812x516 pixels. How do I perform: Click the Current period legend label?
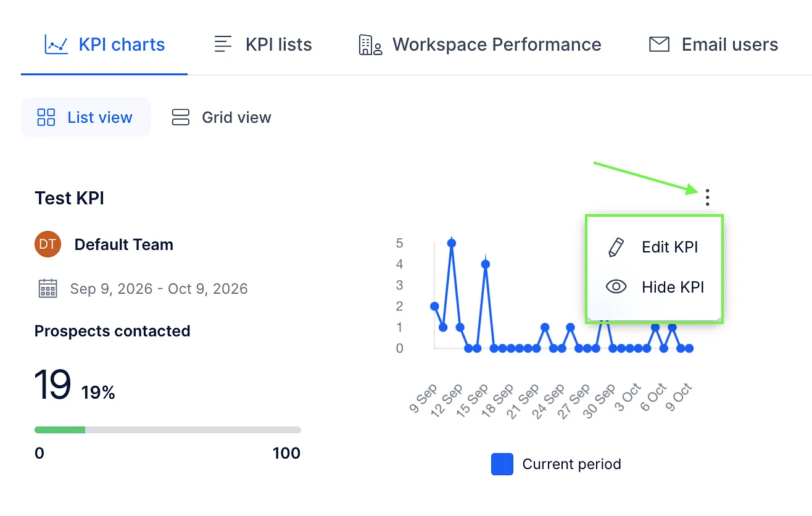571,464
